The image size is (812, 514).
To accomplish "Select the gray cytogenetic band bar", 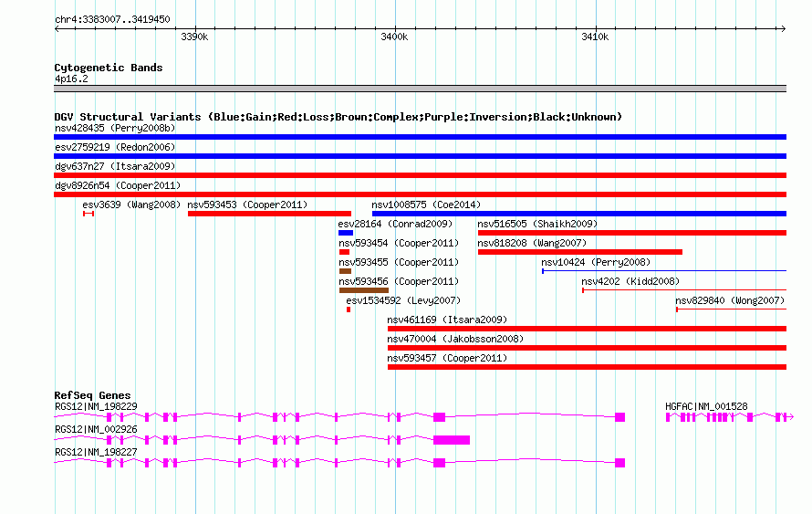I will (420, 89).
